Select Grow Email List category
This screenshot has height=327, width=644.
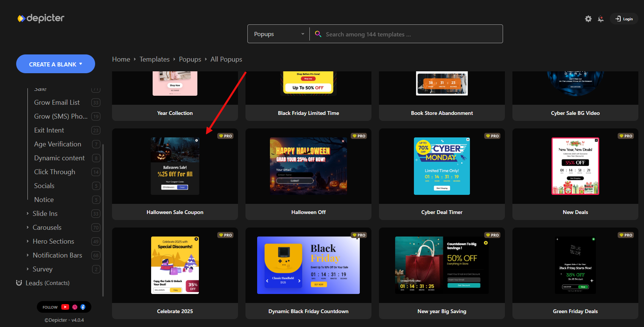coord(57,102)
